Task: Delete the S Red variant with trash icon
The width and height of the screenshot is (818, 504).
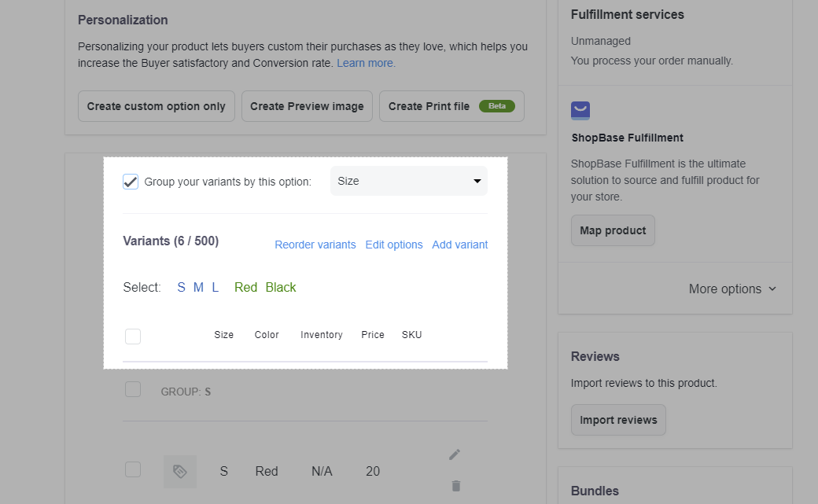Action: (456, 486)
